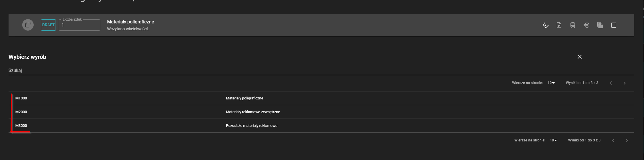
Task: Close the 'Wybierz wyrób' panel
Action: tap(580, 57)
